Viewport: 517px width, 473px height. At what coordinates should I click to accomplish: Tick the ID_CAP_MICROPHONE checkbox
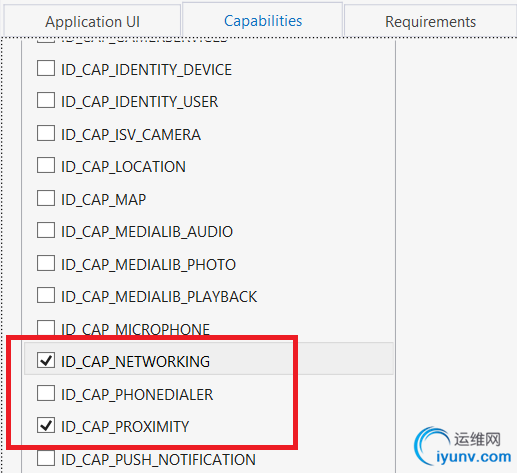coord(46,328)
